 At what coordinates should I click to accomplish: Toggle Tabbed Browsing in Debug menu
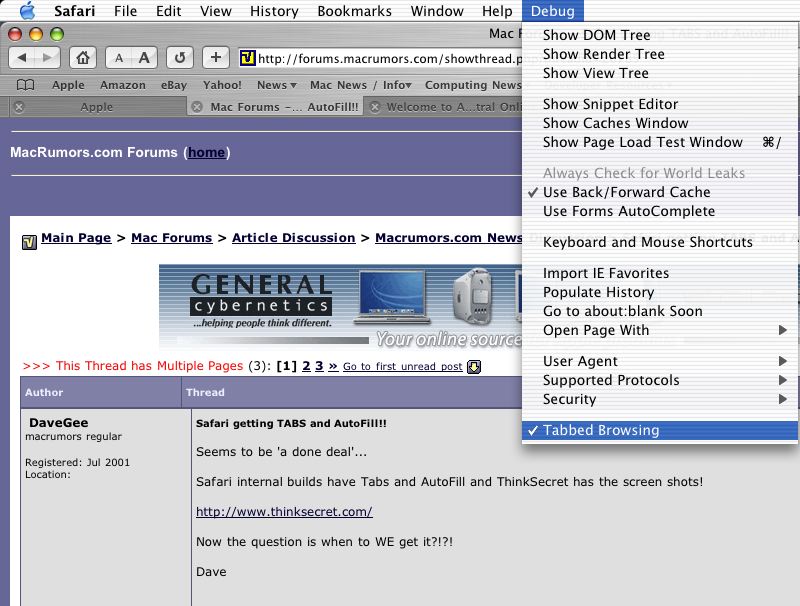660,430
